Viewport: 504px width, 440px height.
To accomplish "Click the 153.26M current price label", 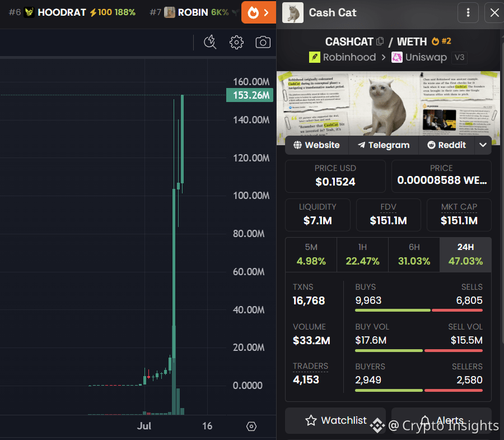I will 250,95.
